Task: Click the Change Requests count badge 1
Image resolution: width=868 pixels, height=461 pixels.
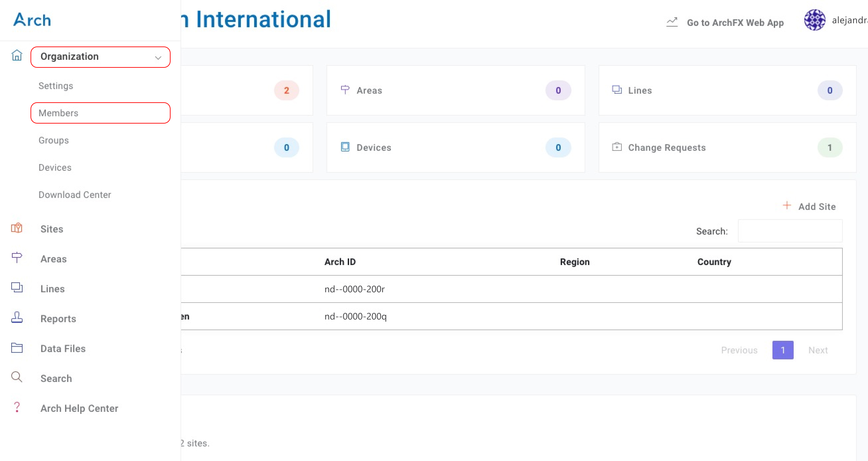Action: 830,147
